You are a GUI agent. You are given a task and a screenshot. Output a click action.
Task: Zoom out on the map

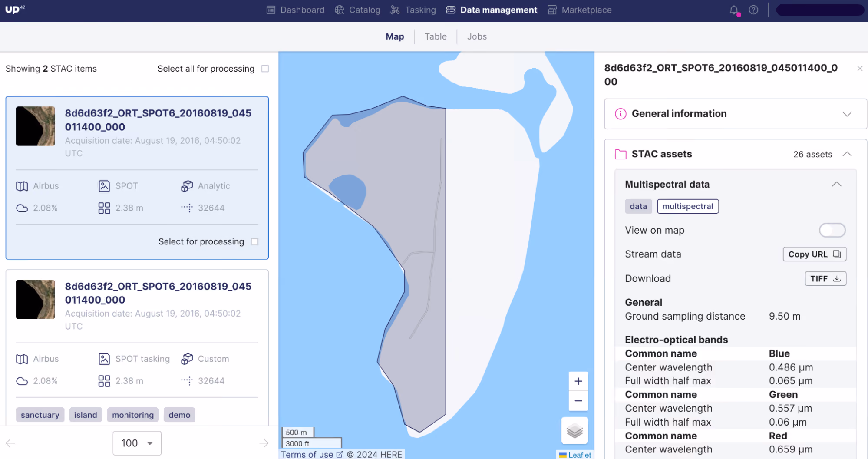click(578, 401)
